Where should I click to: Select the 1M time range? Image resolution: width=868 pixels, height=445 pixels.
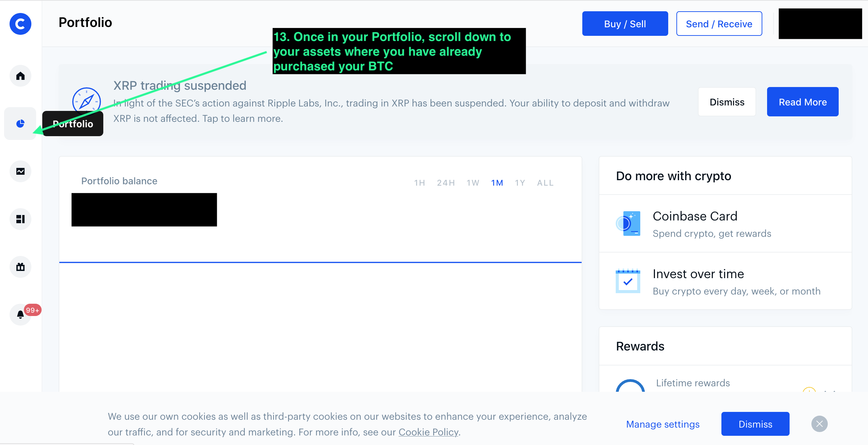pyautogui.click(x=497, y=183)
